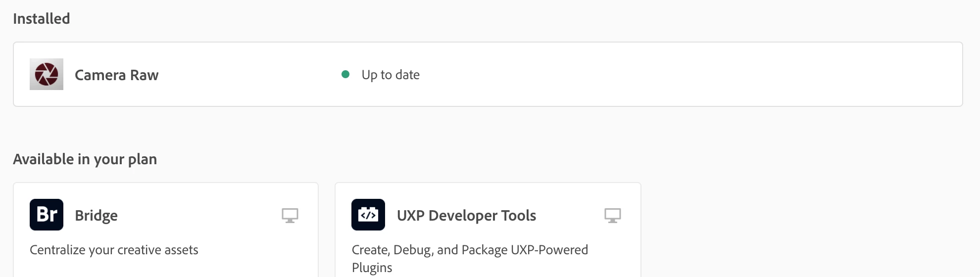The image size is (980, 277).
Task: Click the Create, Debug, and Package description line
Action: click(x=470, y=250)
